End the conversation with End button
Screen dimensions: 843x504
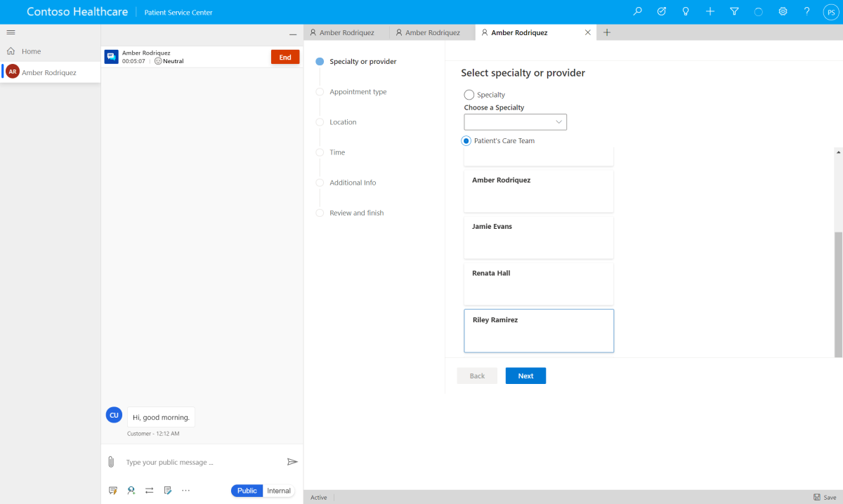(285, 58)
